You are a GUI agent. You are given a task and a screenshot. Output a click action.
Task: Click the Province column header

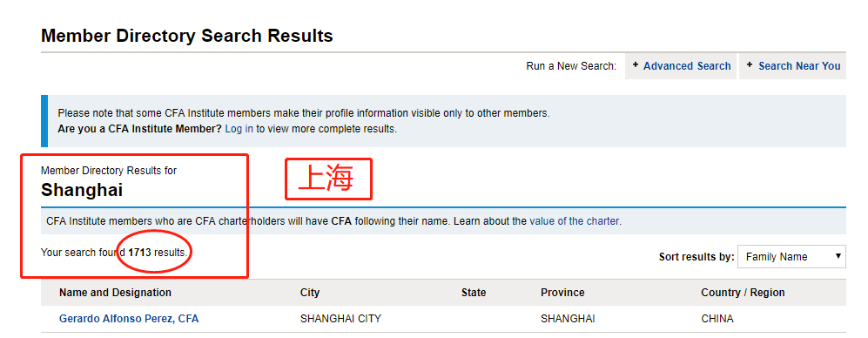[562, 293]
